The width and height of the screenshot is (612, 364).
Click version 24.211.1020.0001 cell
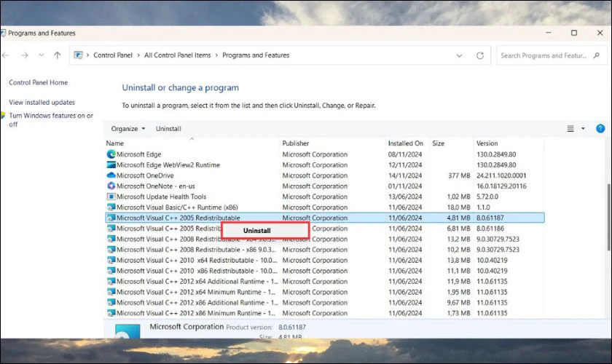point(501,175)
